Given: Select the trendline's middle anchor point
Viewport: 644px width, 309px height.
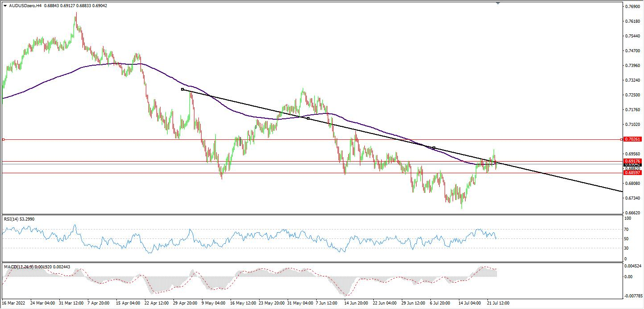Looking at the screenshot, I should (308, 118).
